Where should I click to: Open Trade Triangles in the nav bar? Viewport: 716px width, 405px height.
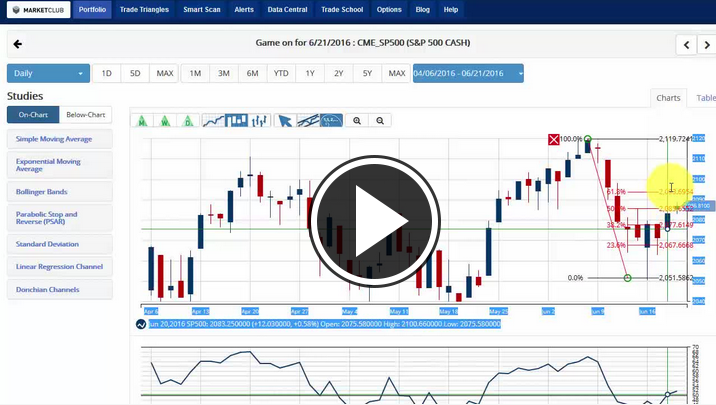pyautogui.click(x=144, y=10)
